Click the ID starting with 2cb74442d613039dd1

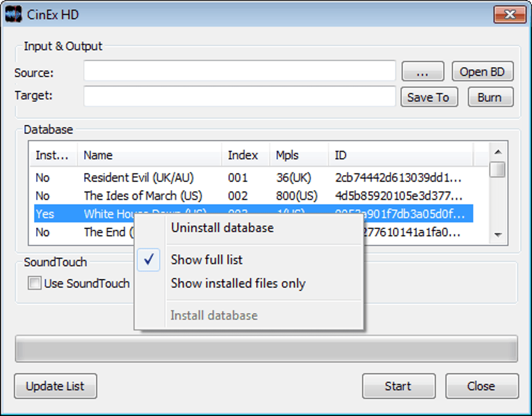pos(398,177)
